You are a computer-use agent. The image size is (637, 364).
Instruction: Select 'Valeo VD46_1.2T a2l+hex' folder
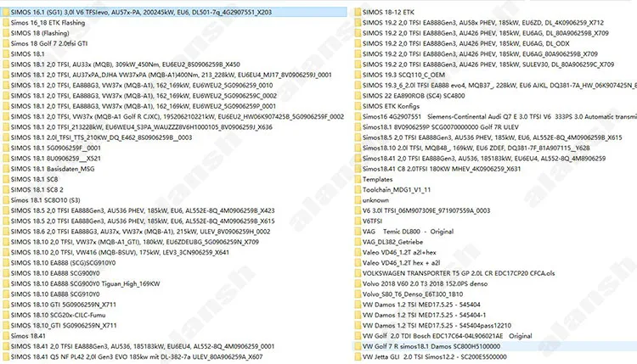click(x=399, y=252)
